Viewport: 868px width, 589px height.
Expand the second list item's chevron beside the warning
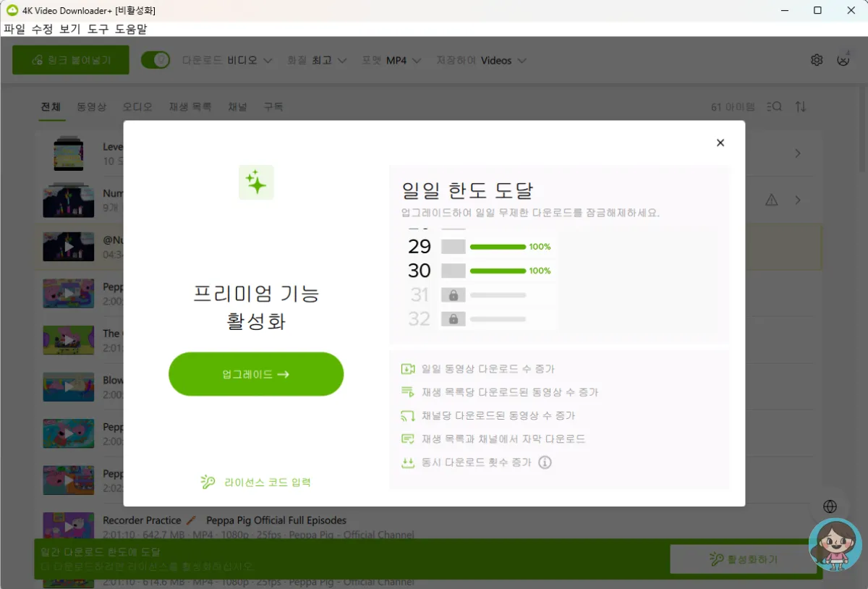click(798, 200)
